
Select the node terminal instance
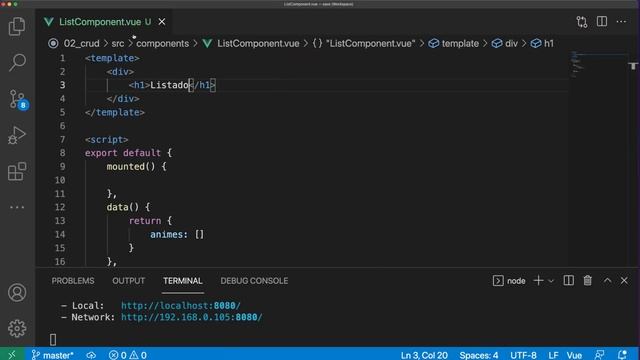pos(509,281)
